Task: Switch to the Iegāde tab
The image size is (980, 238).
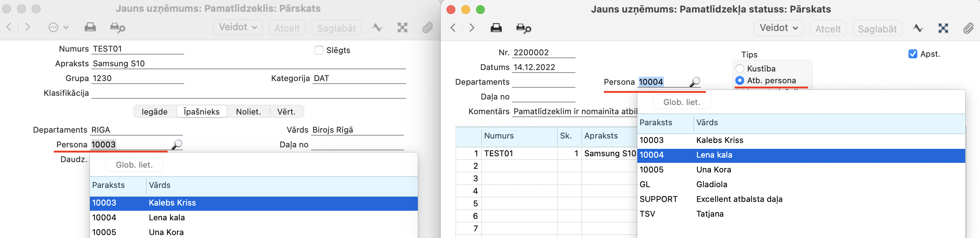Action: coord(154,112)
